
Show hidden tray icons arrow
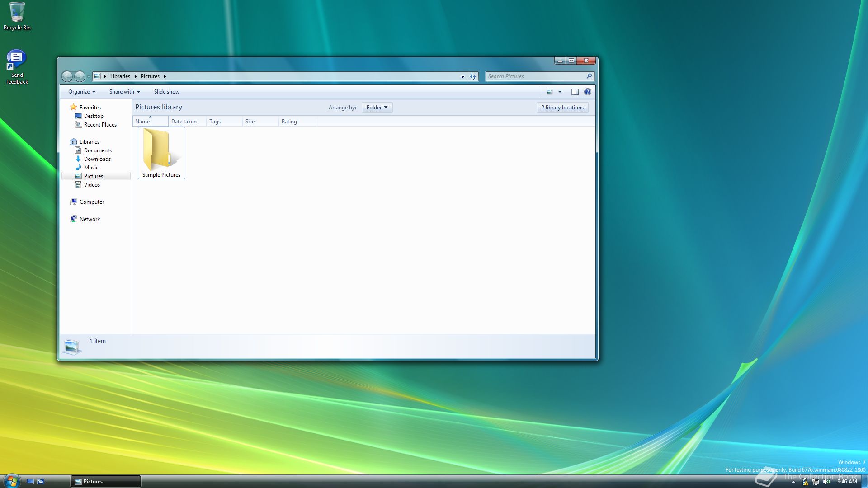pyautogui.click(x=793, y=482)
